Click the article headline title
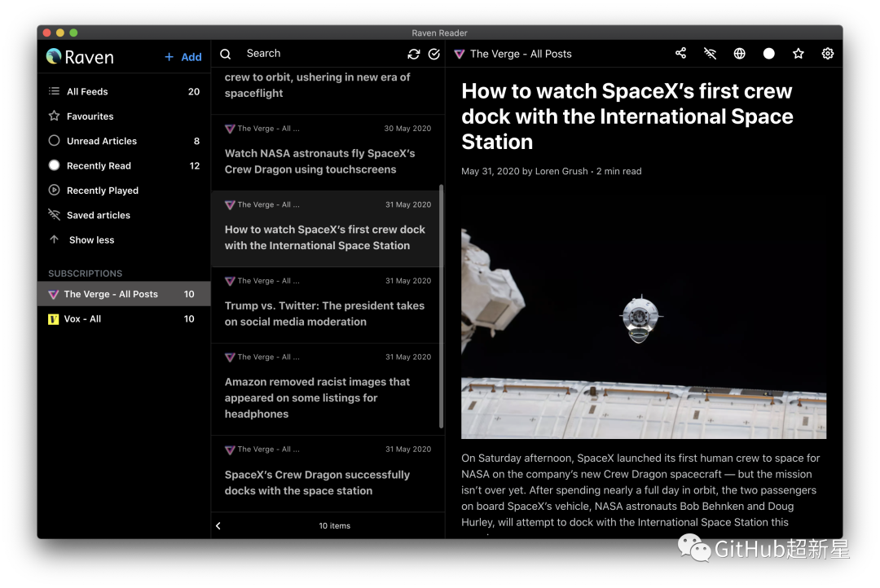Screen dimensions: 880x588 tap(627, 116)
